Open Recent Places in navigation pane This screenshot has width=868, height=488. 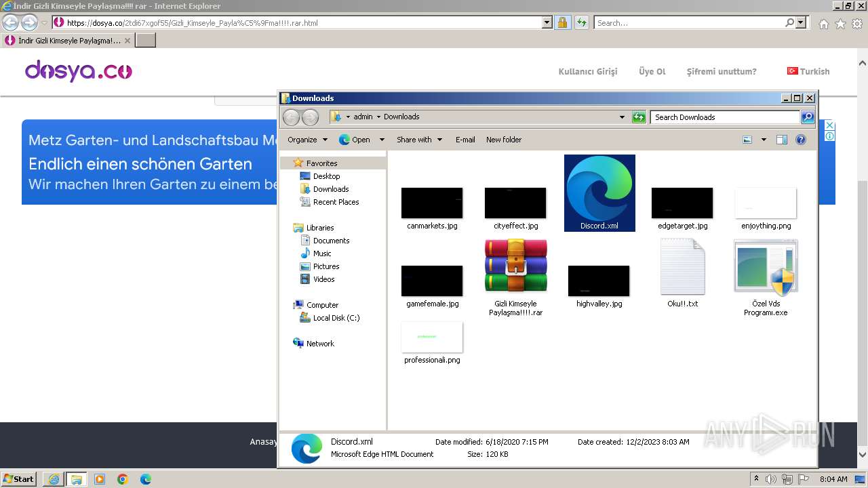[336, 202]
